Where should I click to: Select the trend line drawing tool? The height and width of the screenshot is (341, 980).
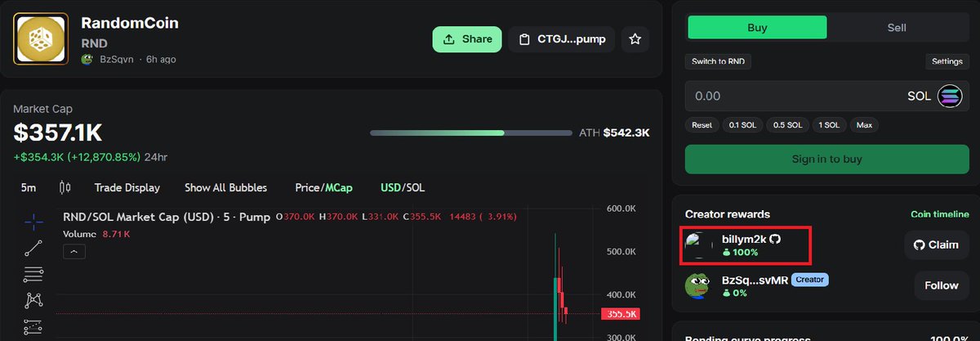tap(33, 247)
